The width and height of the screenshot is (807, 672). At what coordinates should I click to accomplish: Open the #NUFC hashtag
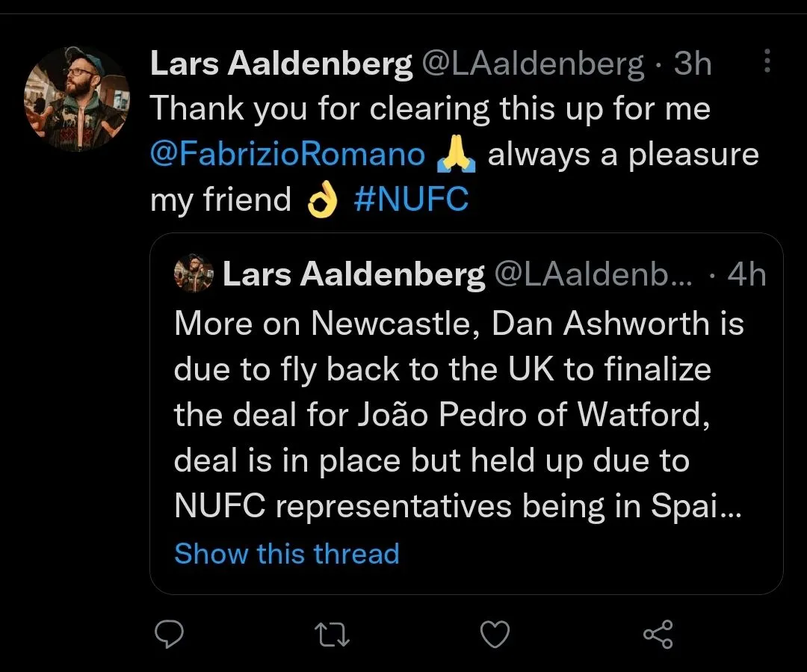[412, 200]
